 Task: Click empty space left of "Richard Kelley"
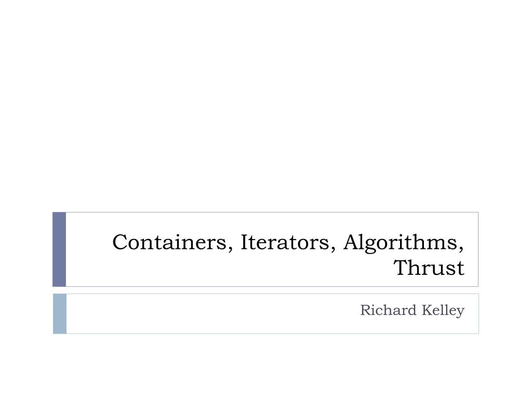click(x=208, y=313)
